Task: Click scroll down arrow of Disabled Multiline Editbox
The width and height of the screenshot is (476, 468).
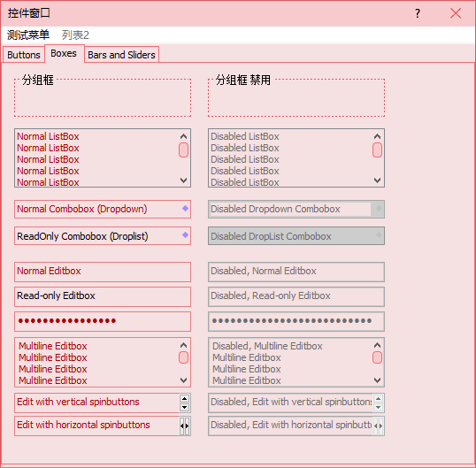Action: point(377,380)
